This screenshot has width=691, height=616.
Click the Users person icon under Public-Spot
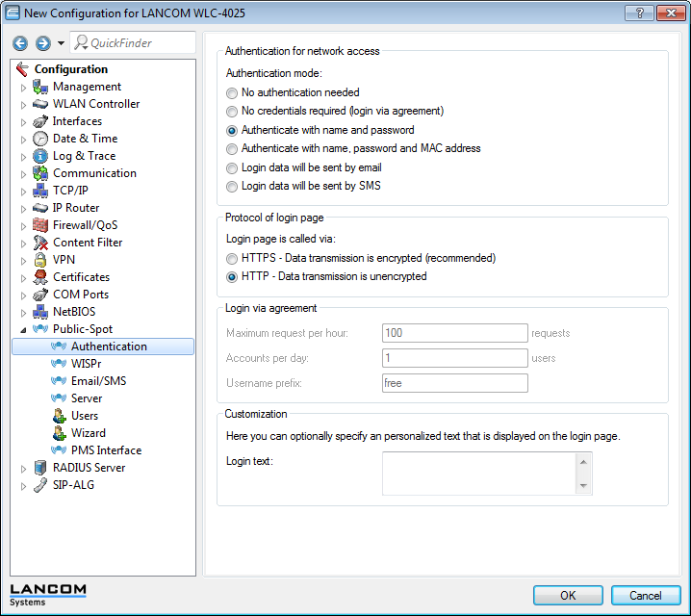tap(59, 416)
